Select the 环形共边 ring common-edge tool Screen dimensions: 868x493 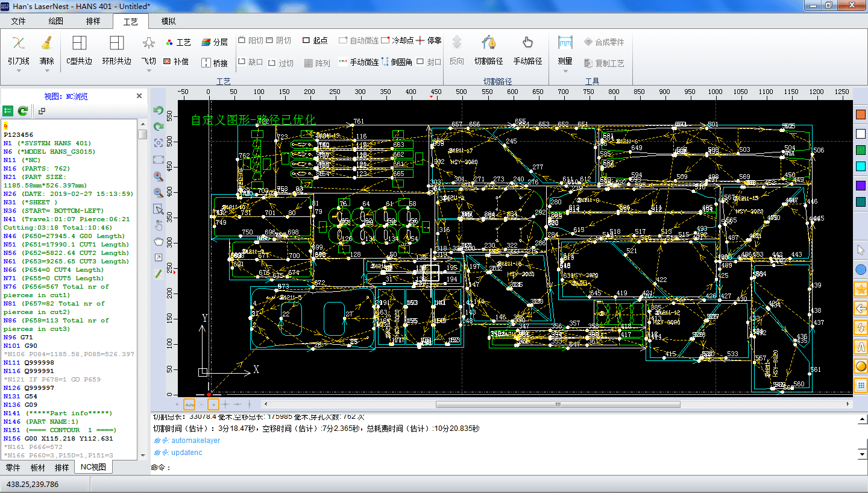click(x=116, y=50)
